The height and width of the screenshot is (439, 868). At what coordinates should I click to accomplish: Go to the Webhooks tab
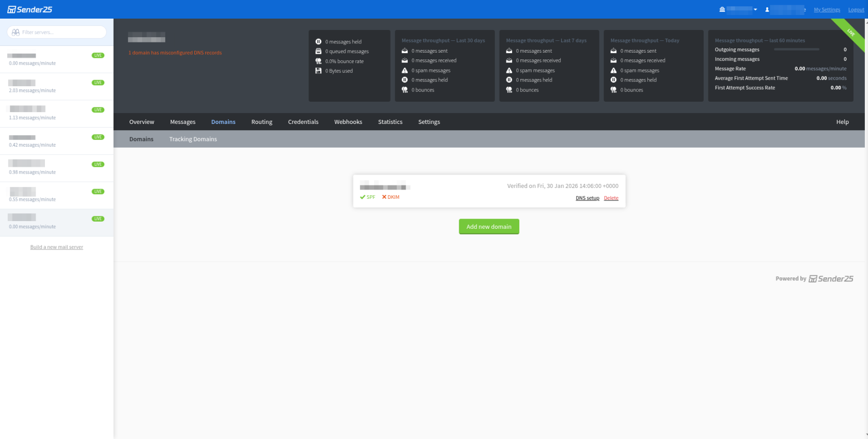(348, 122)
